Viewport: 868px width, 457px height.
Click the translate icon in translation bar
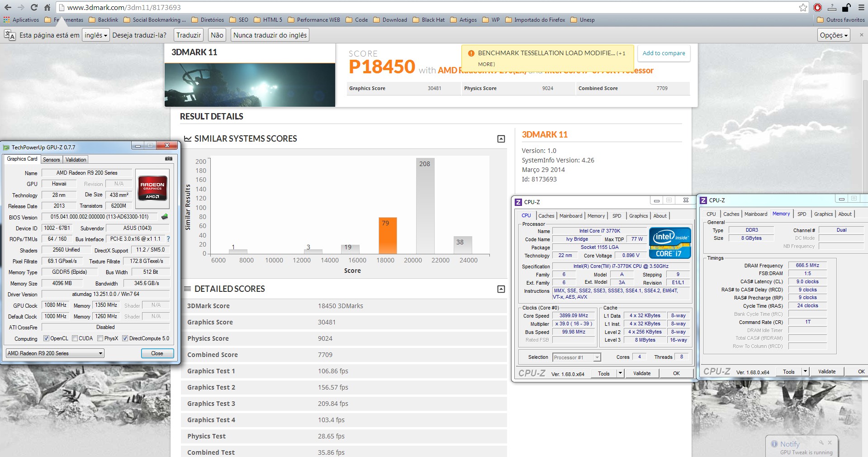coord(9,35)
